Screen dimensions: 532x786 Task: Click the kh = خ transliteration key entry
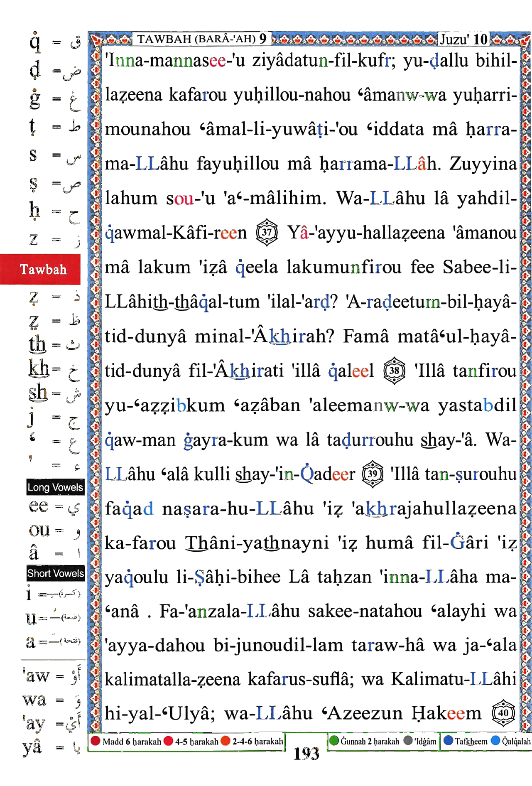coord(54,369)
